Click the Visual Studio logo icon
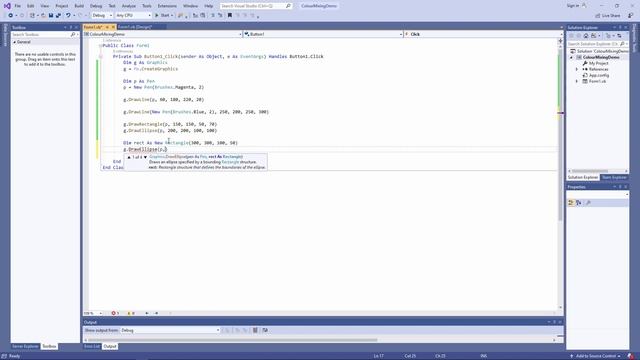Screen dimensions: 640x360 tap(7, 6)
